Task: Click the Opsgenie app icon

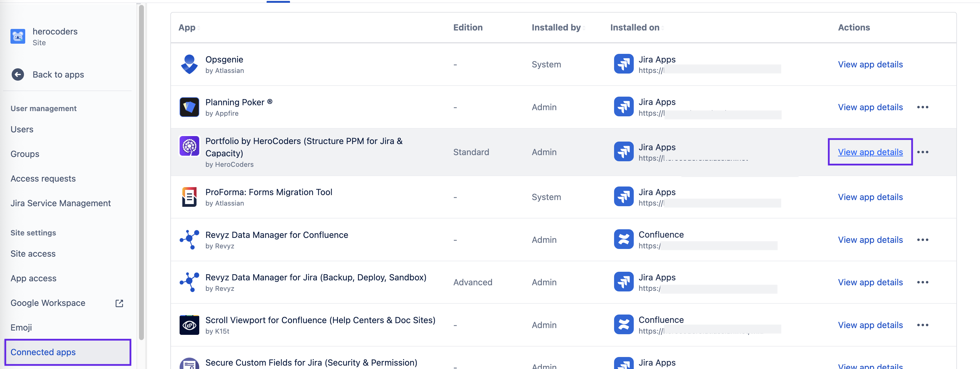Action: [x=189, y=64]
